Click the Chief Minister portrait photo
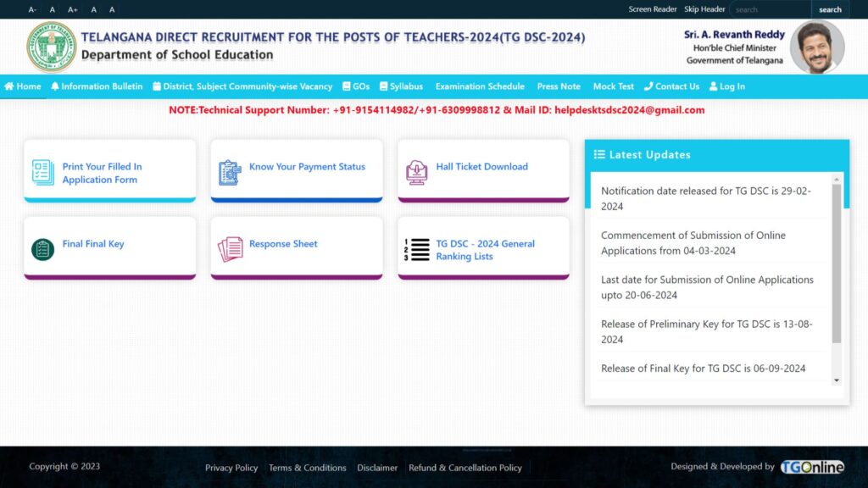 [817, 47]
